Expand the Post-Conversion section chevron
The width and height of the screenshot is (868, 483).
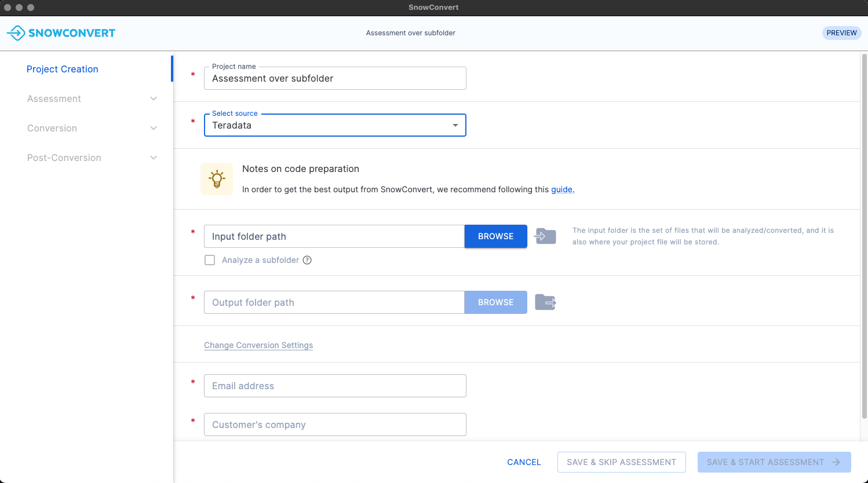(x=154, y=158)
